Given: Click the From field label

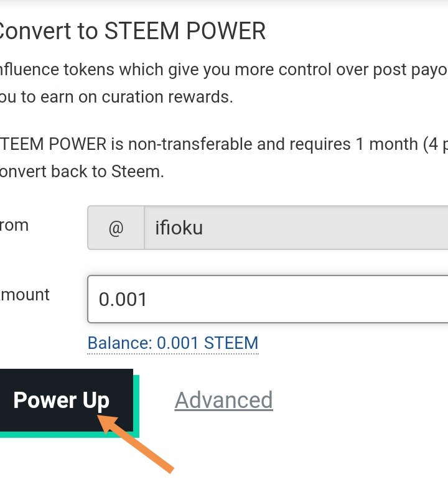Looking at the screenshot, I should (x=14, y=225).
